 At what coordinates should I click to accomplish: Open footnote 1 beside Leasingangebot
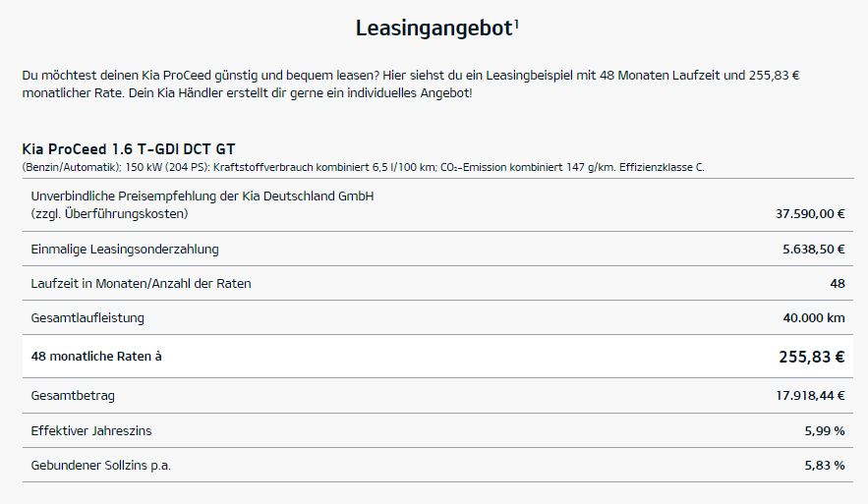pos(517,22)
